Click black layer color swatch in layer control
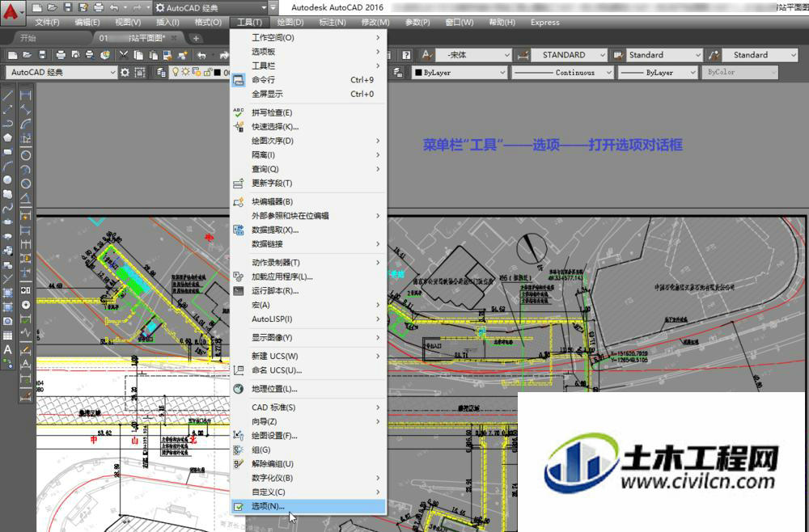This screenshot has width=809, height=532. 217,73
